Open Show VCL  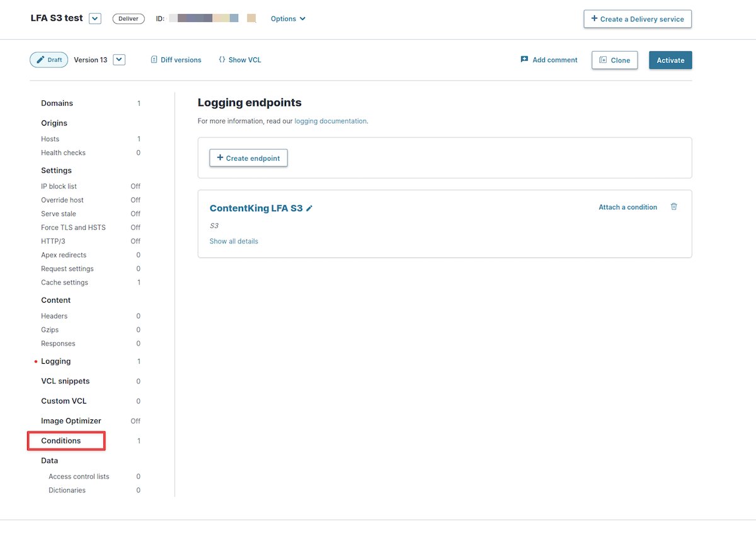(239, 60)
